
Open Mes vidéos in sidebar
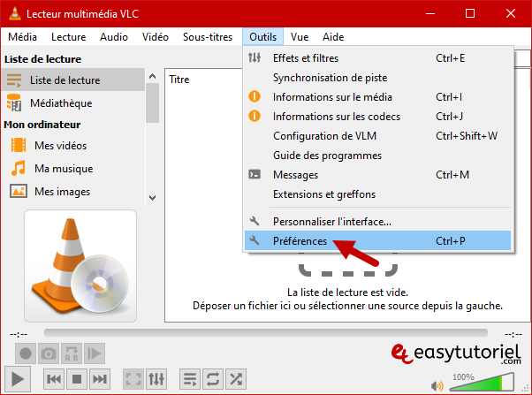click(73, 145)
